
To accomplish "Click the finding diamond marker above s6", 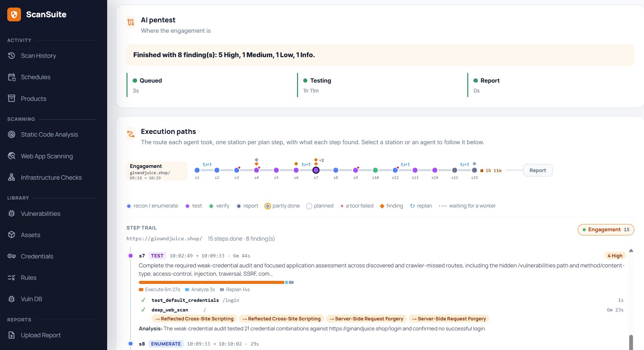I will pyautogui.click(x=296, y=163).
